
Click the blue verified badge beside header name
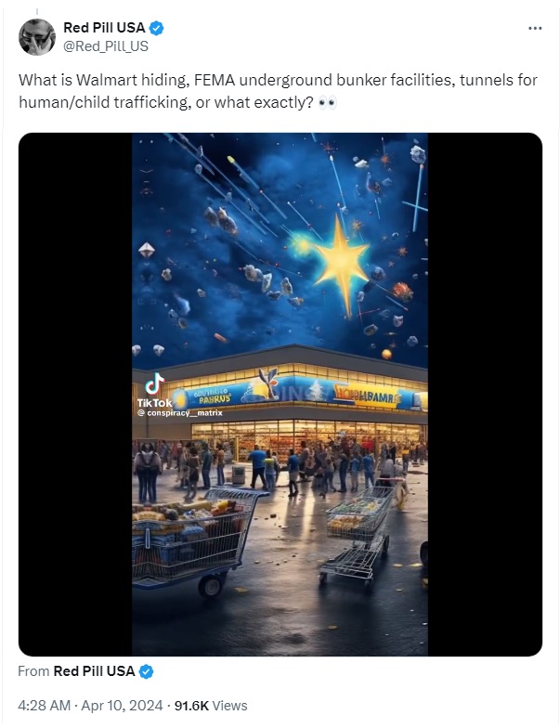point(156,28)
